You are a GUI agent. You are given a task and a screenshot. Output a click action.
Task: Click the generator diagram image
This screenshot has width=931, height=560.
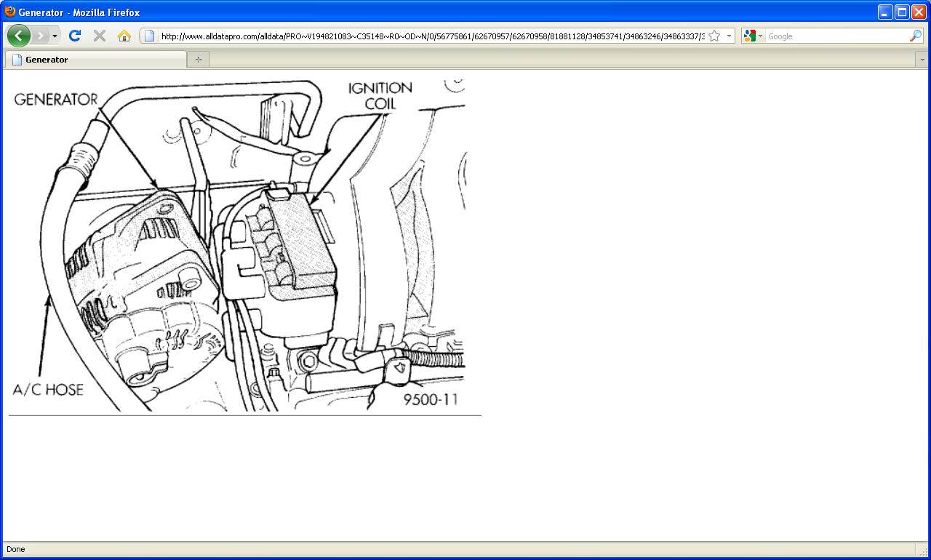237,244
